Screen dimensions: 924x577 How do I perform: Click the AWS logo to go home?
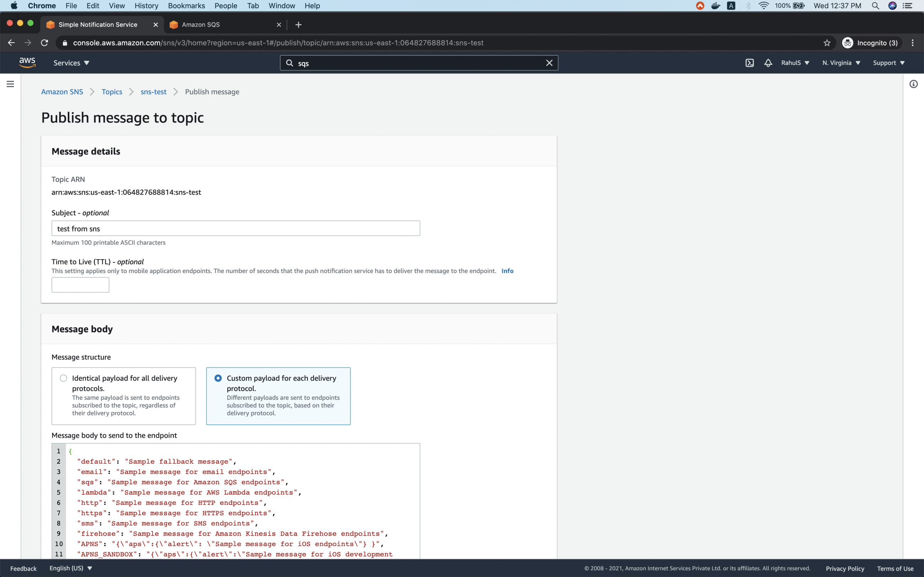(x=27, y=62)
